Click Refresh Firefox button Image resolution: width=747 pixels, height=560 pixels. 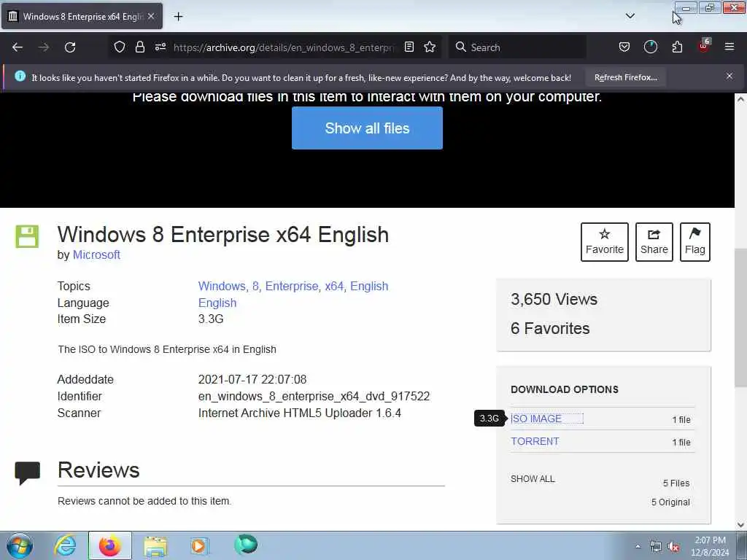point(625,77)
